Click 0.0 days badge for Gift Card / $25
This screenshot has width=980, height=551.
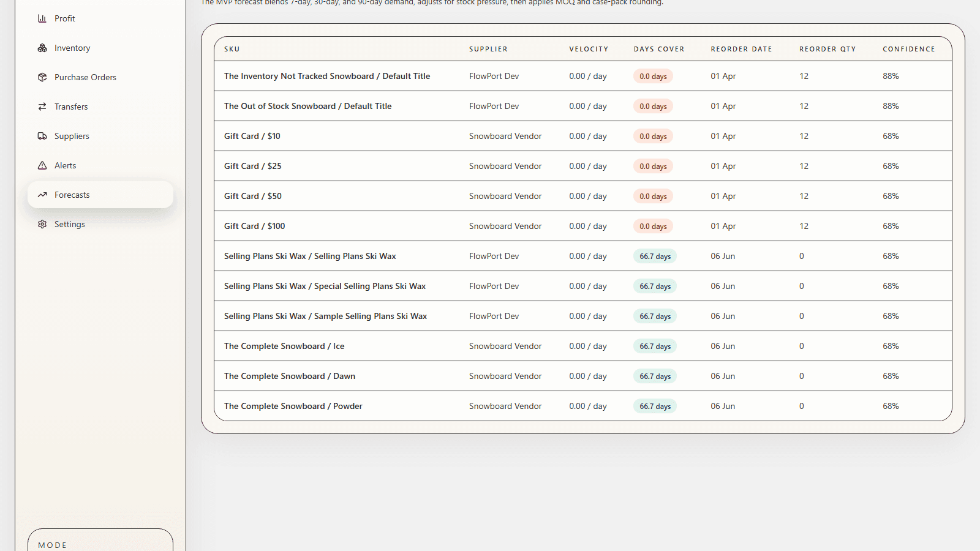click(x=653, y=167)
